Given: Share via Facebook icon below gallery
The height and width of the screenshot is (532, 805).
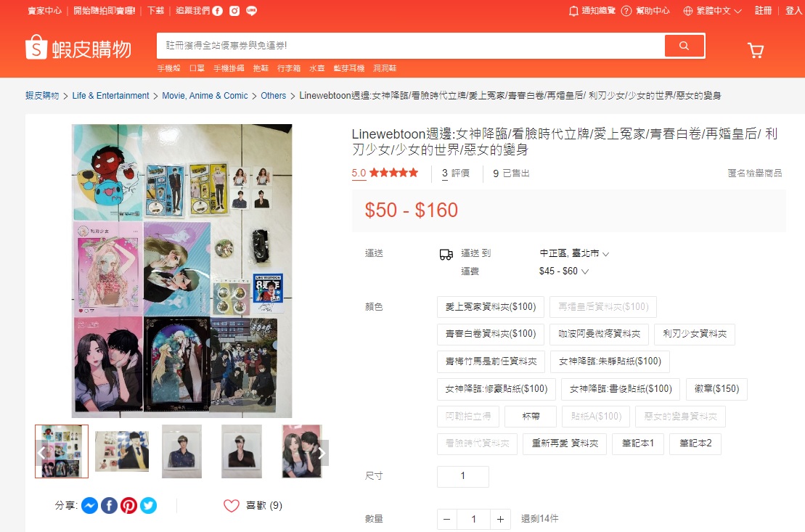Looking at the screenshot, I should point(110,506).
